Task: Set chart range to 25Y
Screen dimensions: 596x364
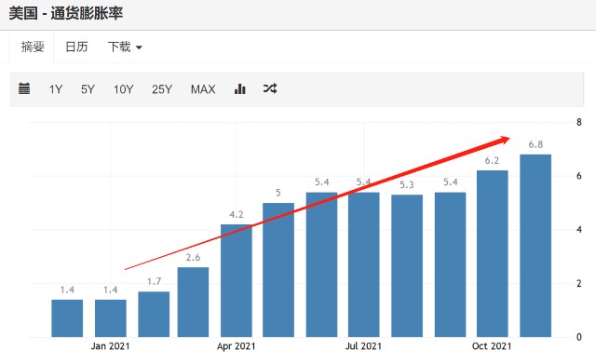Action: point(162,89)
